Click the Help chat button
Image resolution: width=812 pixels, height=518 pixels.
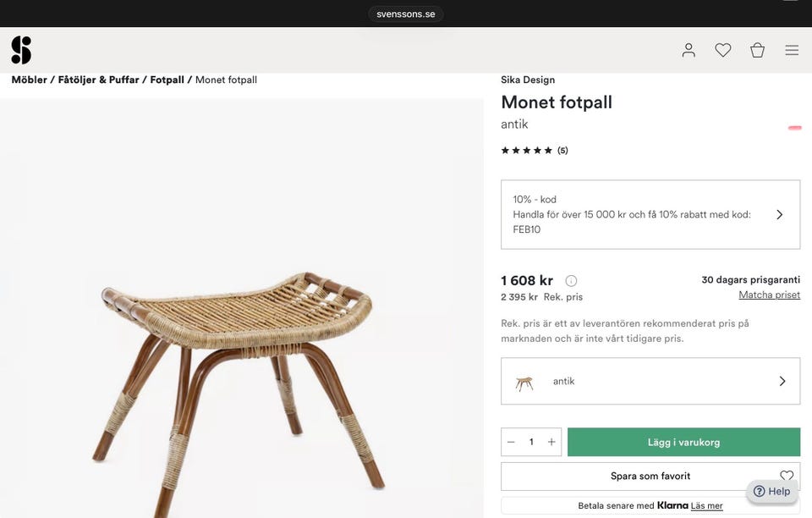click(771, 491)
